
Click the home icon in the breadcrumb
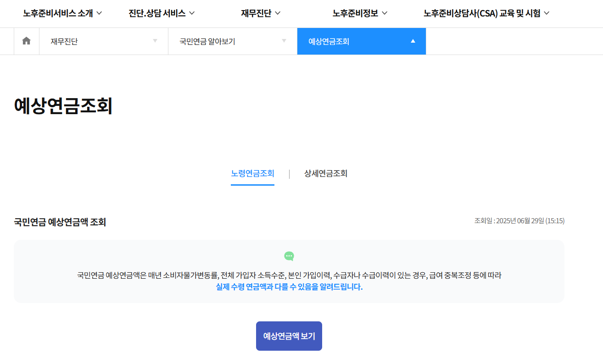coord(26,41)
